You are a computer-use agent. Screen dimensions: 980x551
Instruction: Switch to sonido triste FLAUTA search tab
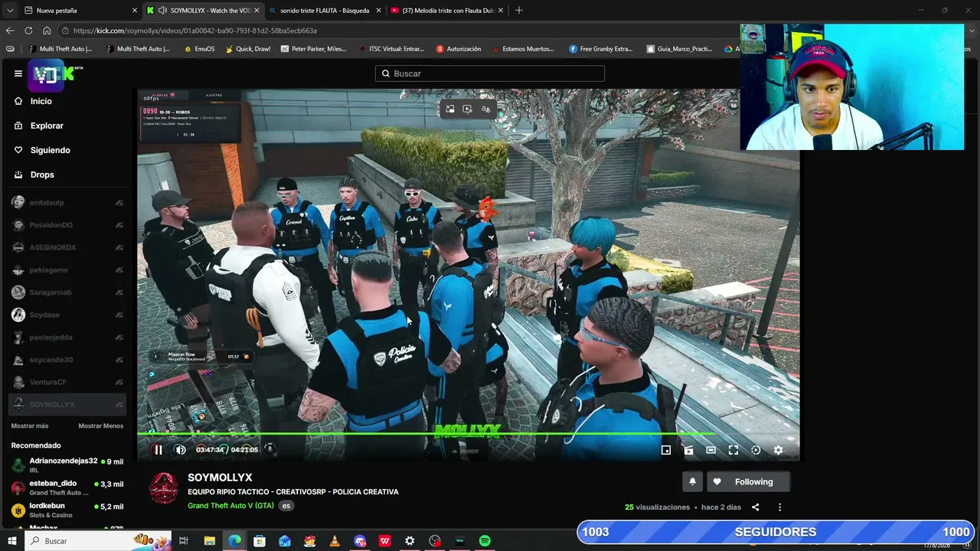(325, 11)
